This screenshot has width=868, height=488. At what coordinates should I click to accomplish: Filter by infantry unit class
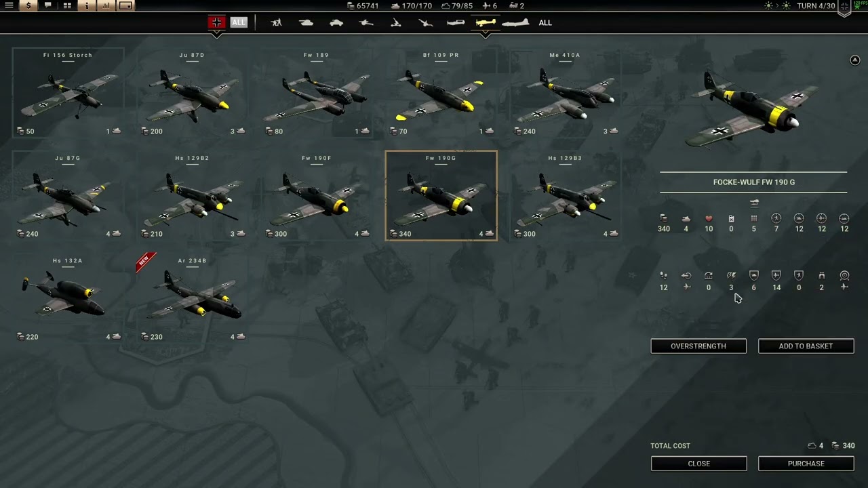coord(276,22)
